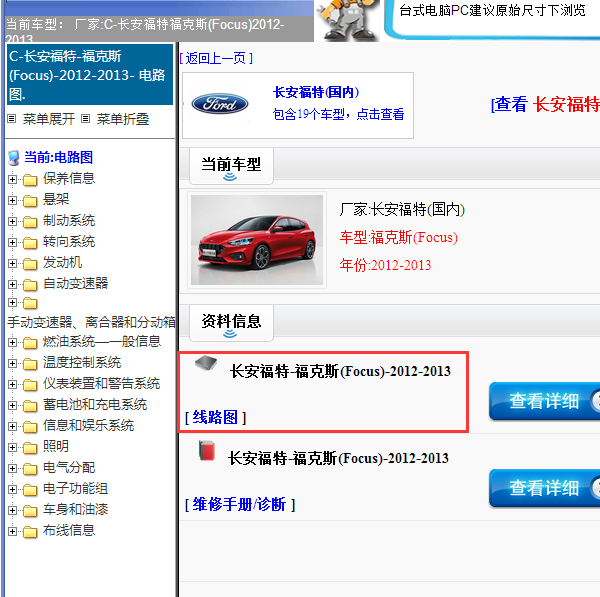Open the 当前:电路图 root item

pos(59,157)
